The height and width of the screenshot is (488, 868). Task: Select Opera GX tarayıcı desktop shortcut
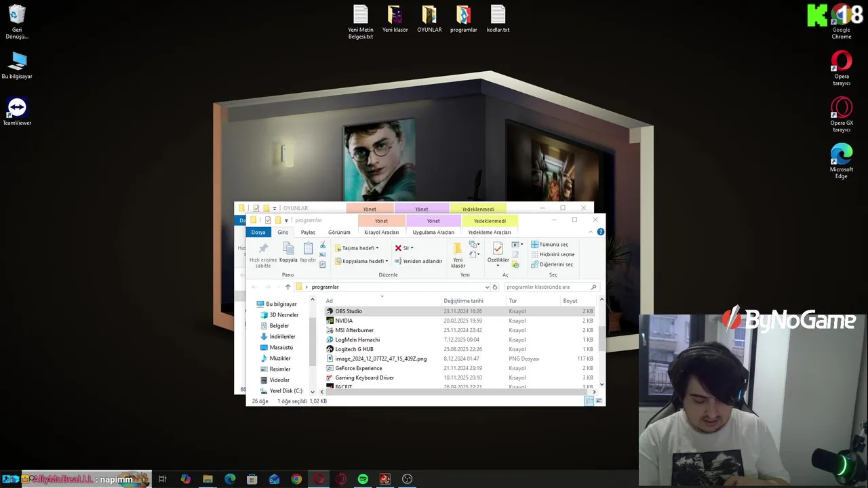point(842,115)
